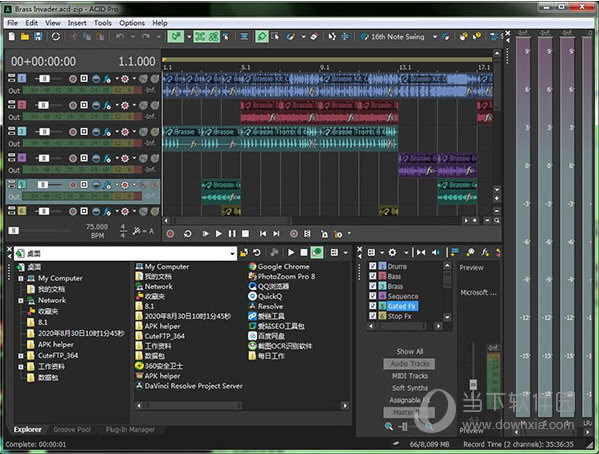
Task: Open the Options menu
Action: click(x=132, y=23)
